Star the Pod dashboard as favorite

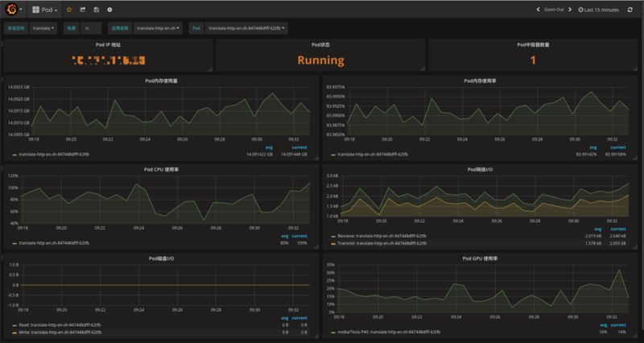click(69, 10)
